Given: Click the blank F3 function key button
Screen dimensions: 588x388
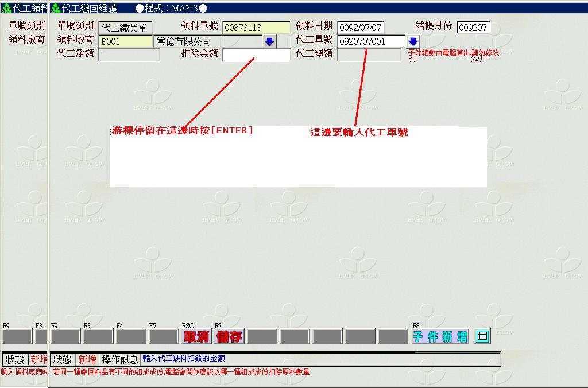Looking at the screenshot, I should [98, 337].
